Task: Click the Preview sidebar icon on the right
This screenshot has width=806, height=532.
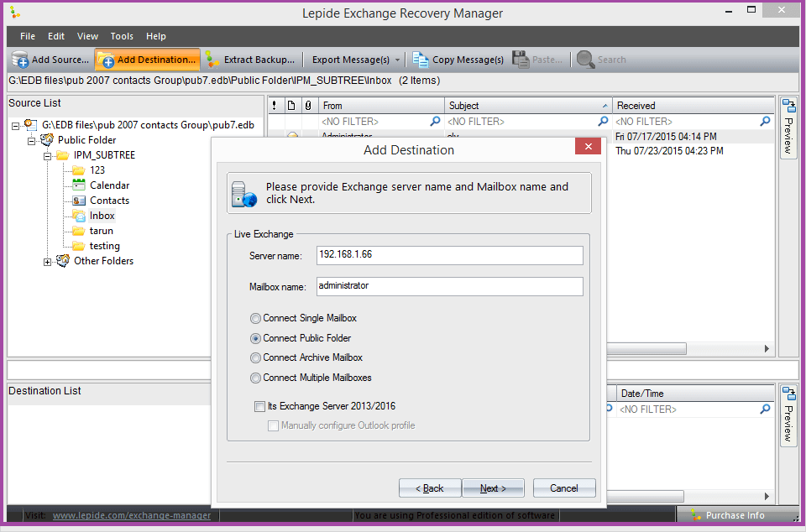Action: (788, 104)
